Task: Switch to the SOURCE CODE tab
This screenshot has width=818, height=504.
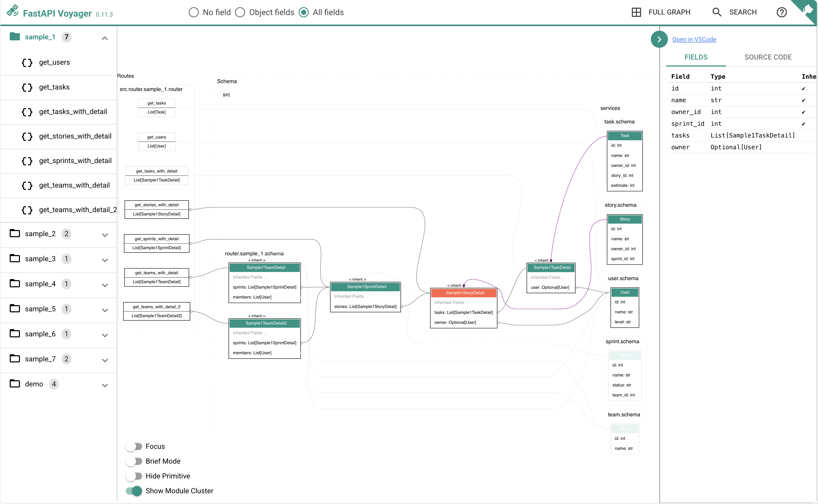Action: (x=768, y=57)
